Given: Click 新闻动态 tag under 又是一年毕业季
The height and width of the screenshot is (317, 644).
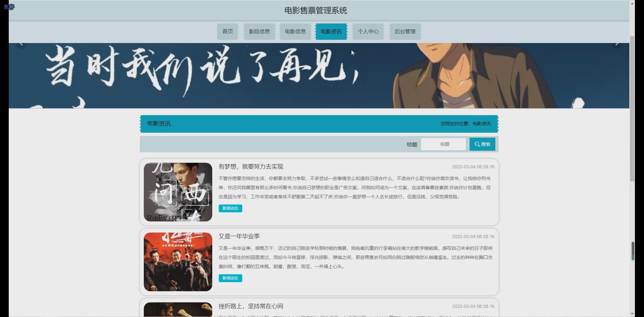Looking at the screenshot, I should click(230, 278).
